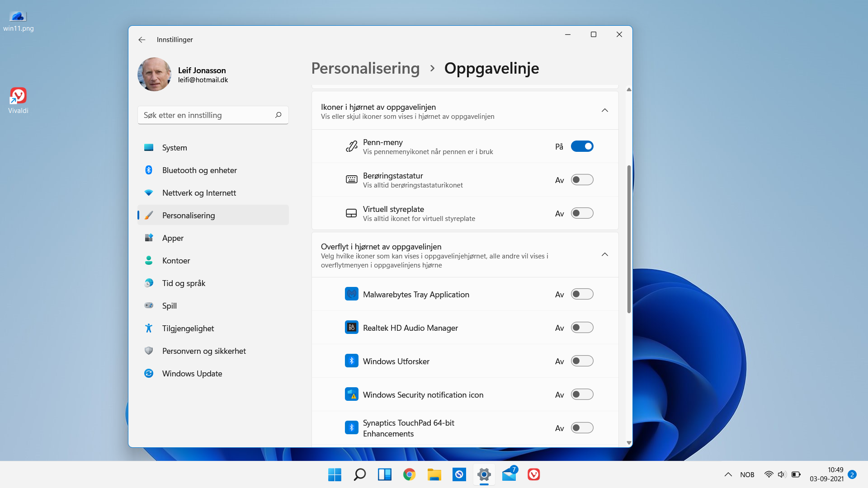Open the System settings category
The height and width of the screenshot is (488, 868).
coord(175,147)
